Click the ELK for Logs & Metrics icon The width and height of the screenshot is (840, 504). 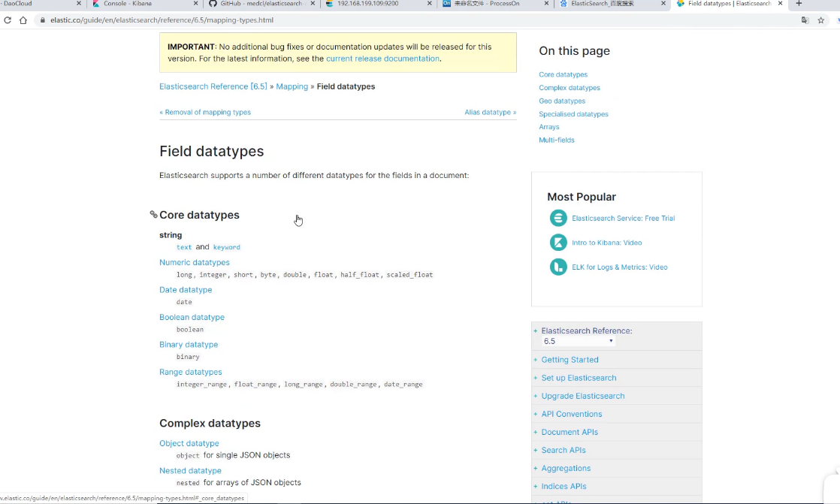(558, 267)
